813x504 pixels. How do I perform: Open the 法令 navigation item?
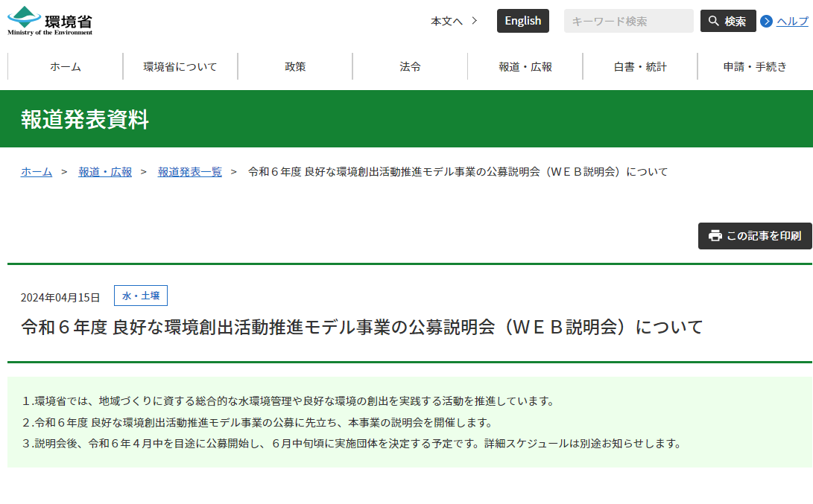[410, 66]
